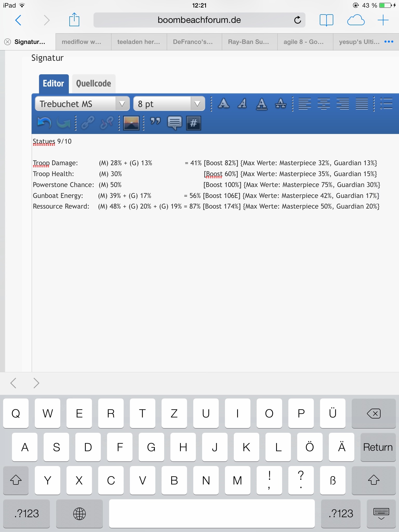Show more open tabs via three dots
Viewport: 399px width, 532px height.
pyautogui.click(x=389, y=42)
